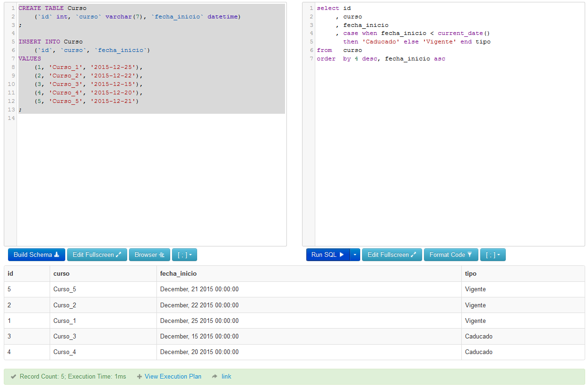The width and height of the screenshot is (588, 389).
Task: Click the green checkmark status icon
Action: pyautogui.click(x=14, y=377)
